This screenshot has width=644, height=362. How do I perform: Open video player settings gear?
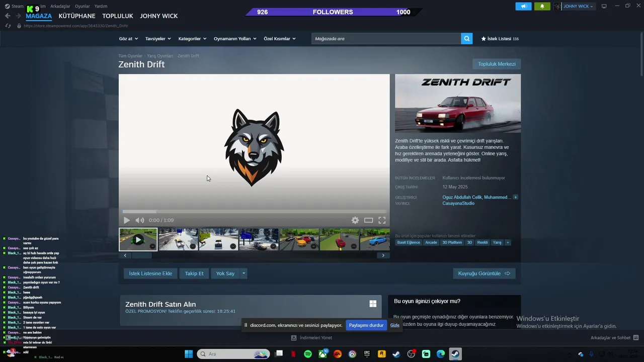pyautogui.click(x=355, y=220)
